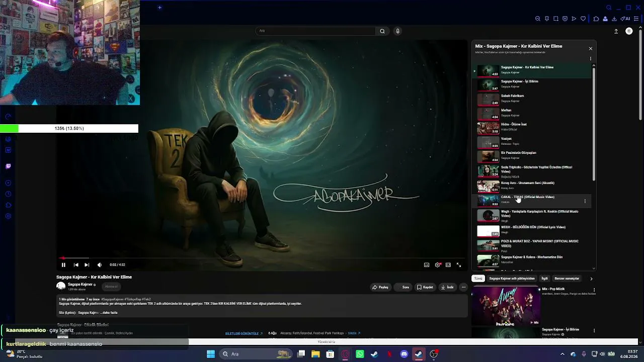Download video with İndir button

tap(447, 288)
